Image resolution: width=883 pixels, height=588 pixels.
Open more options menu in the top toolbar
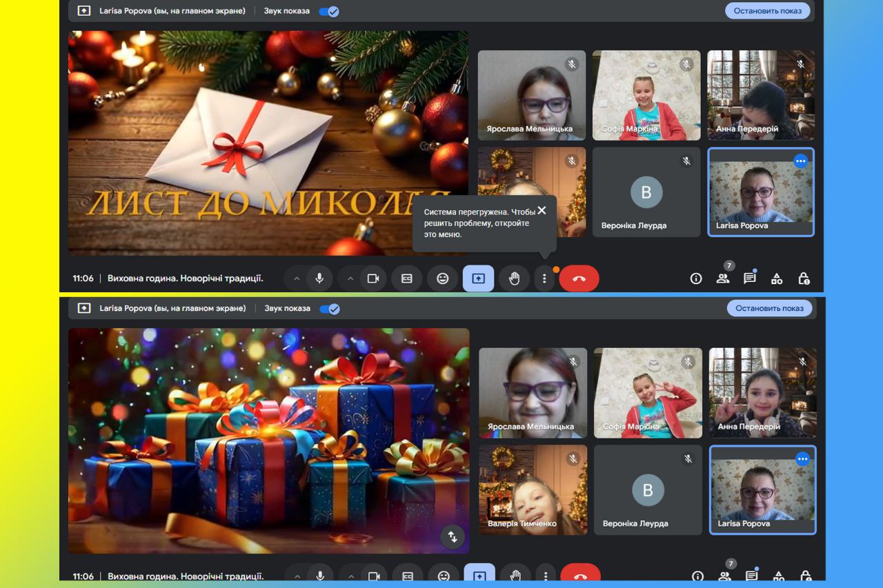point(544,278)
